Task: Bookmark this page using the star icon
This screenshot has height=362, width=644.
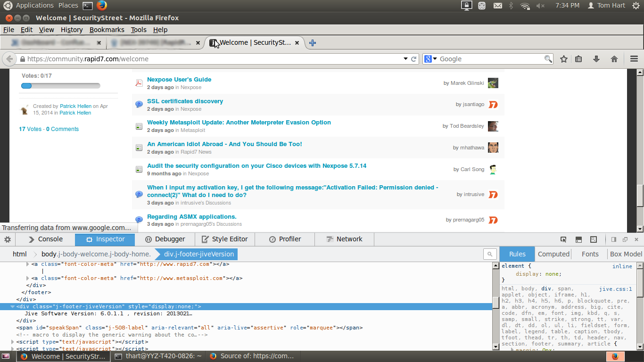Action: 564,58
